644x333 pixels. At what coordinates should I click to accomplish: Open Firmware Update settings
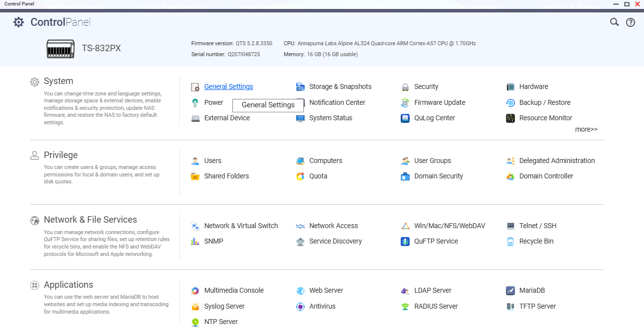(439, 102)
